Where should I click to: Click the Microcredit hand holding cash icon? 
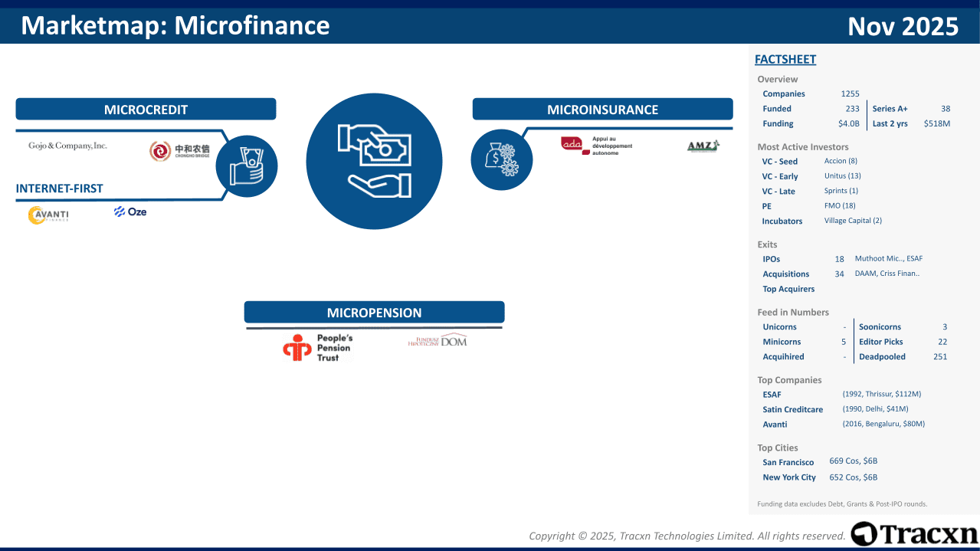tap(247, 166)
